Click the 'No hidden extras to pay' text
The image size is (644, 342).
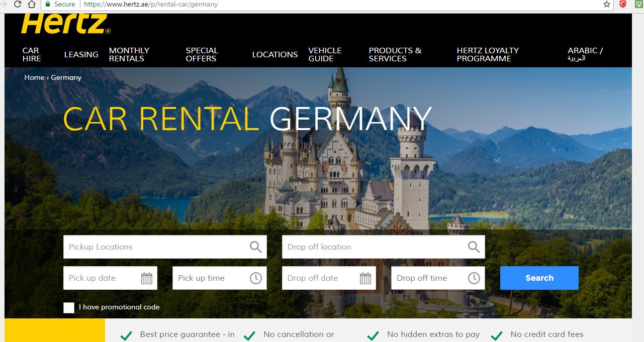(433, 334)
